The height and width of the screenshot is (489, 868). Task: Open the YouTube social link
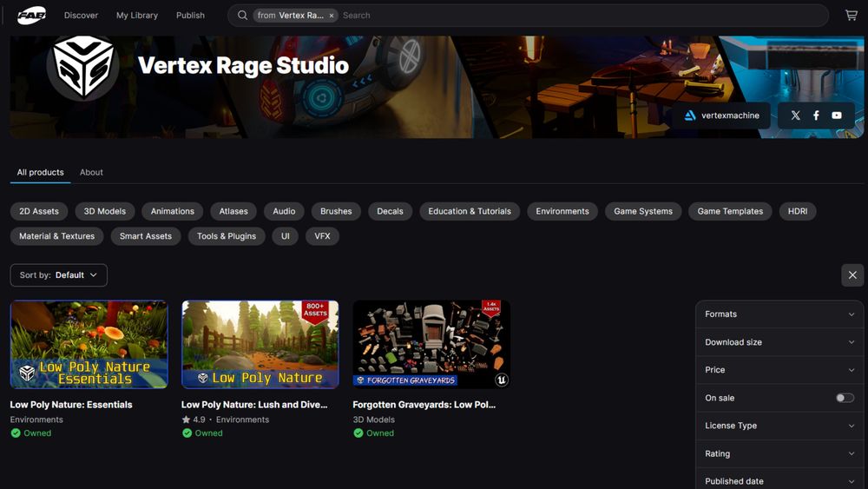click(x=837, y=116)
